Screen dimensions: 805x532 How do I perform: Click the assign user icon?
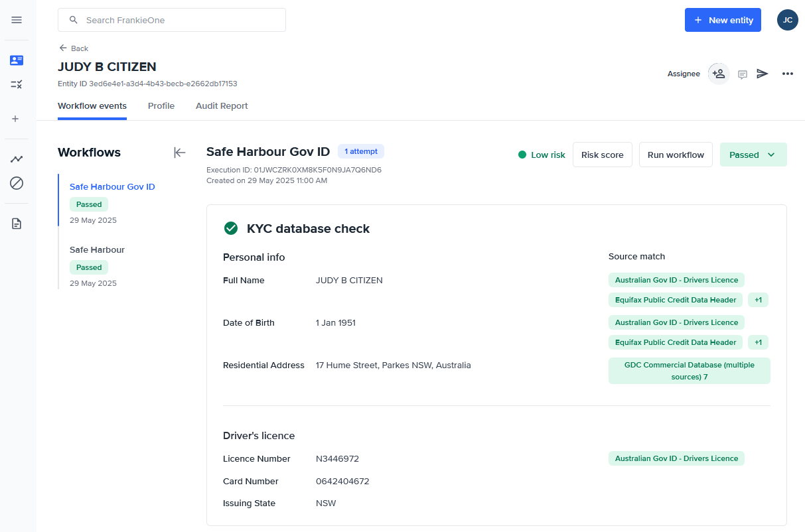coord(718,74)
